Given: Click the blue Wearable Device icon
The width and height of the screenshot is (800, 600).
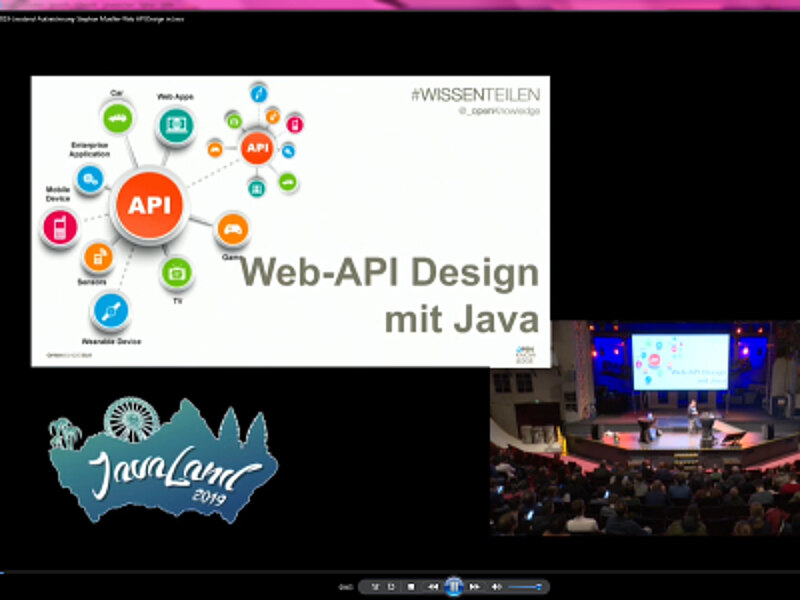Looking at the screenshot, I should pos(111,311).
